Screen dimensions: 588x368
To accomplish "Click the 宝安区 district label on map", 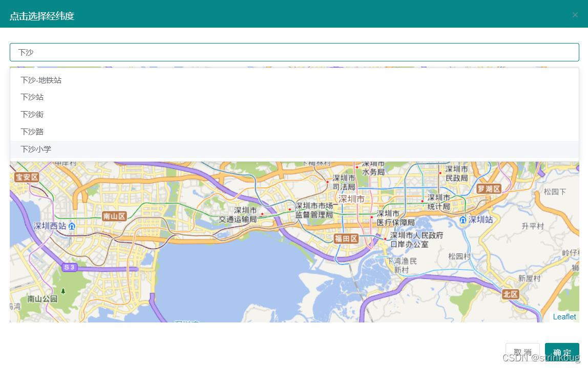I will point(27,177).
